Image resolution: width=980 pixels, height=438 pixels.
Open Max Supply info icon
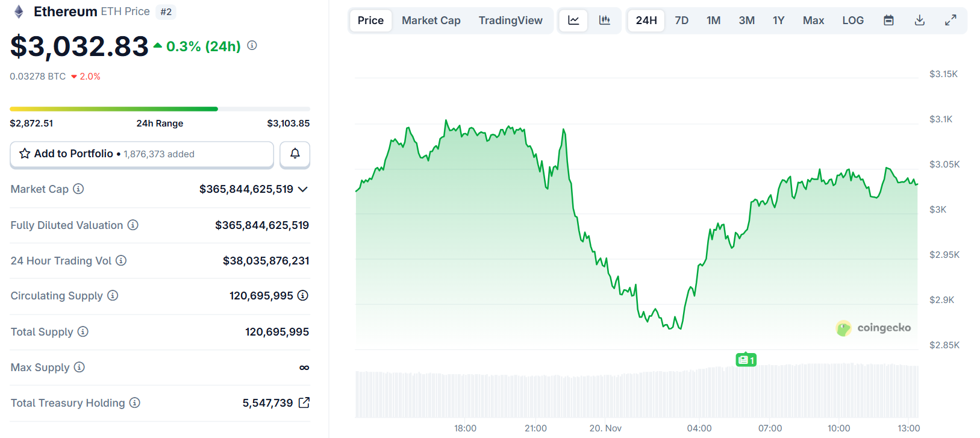[80, 367]
